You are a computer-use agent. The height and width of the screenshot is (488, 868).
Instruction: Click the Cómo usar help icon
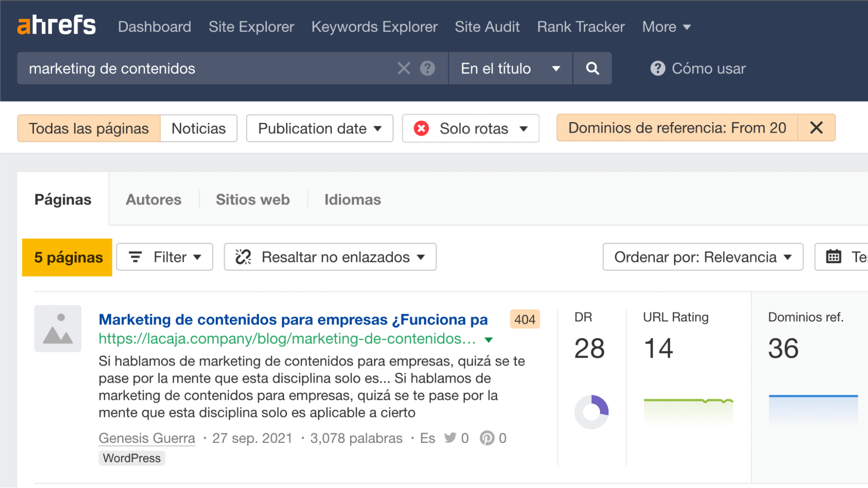657,68
